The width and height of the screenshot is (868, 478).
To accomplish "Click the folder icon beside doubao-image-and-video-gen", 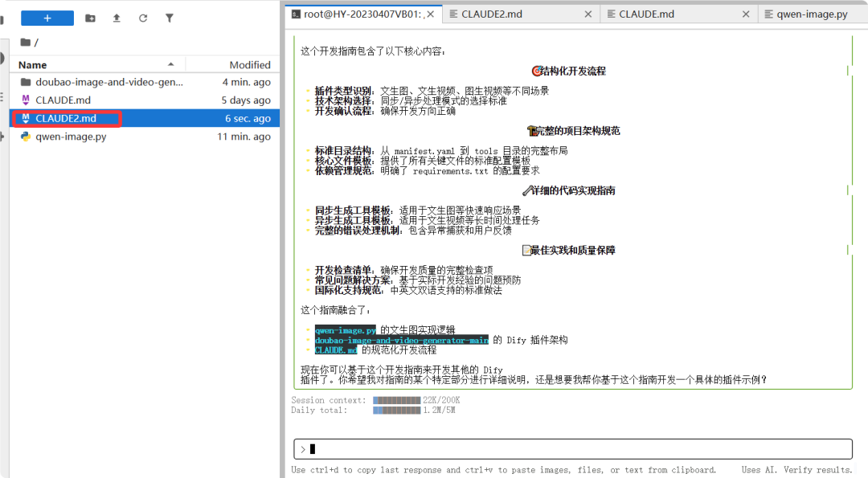I will 26,82.
